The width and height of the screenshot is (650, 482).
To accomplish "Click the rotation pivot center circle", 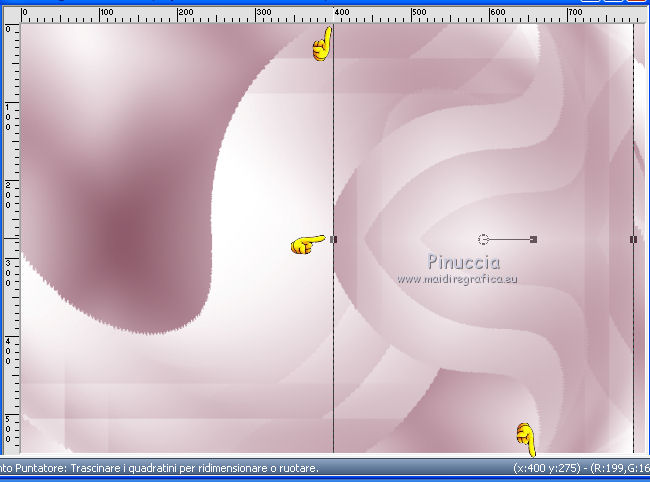I will (x=483, y=239).
